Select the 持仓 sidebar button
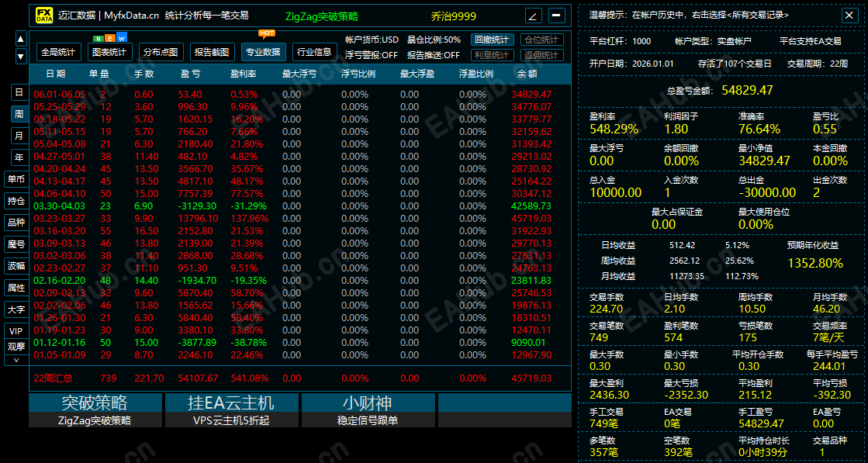 pos(16,201)
